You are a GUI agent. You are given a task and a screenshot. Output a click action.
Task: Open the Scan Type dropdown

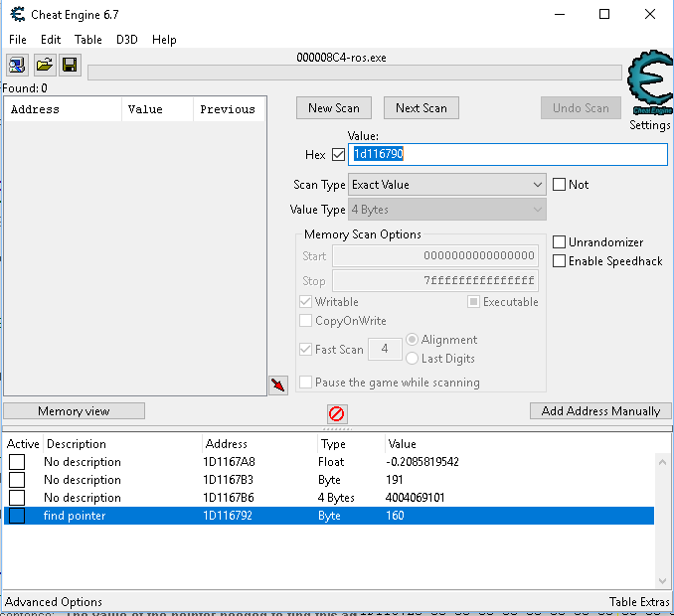pos(447,185)
